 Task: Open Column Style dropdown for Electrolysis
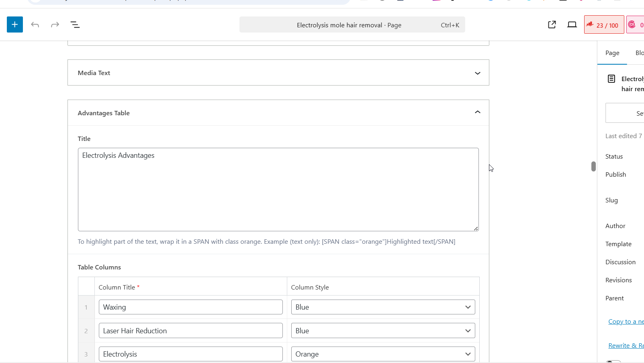coord(383,354)
